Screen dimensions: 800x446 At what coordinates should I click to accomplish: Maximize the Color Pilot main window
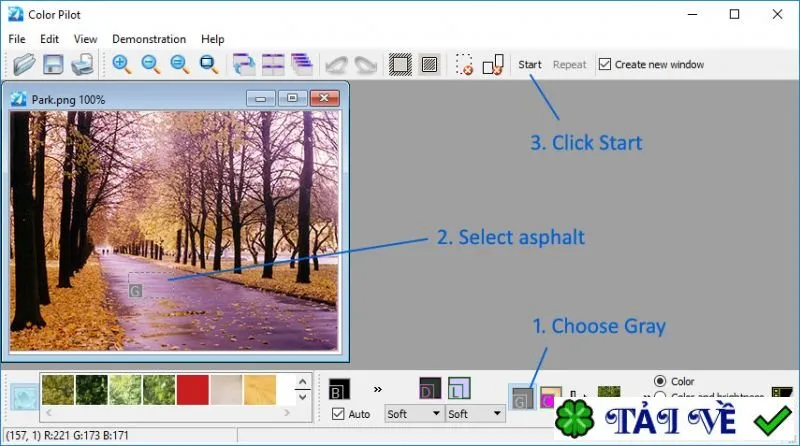[734, 14]
